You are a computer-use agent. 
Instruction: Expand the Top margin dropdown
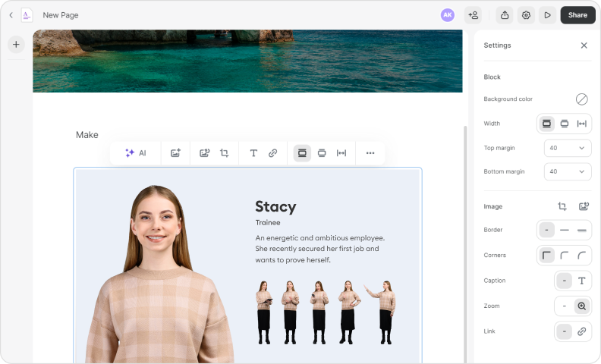[568, 149]
